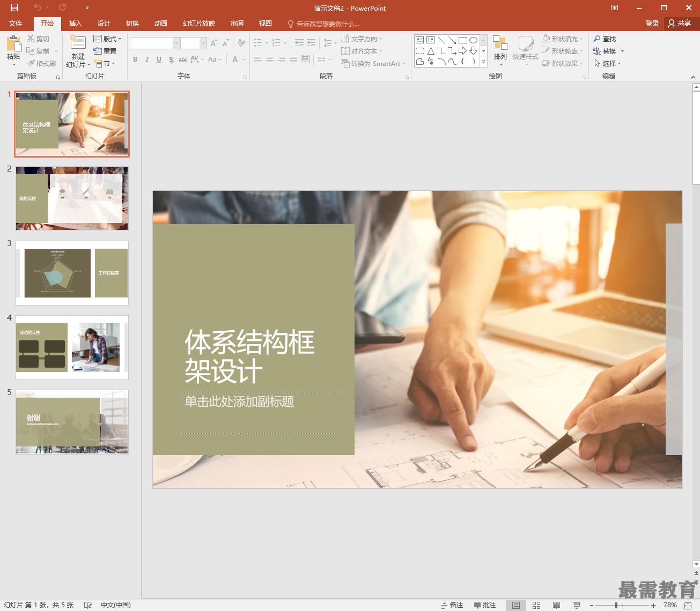Open Select (选择) dropdown

click(607, 63)
